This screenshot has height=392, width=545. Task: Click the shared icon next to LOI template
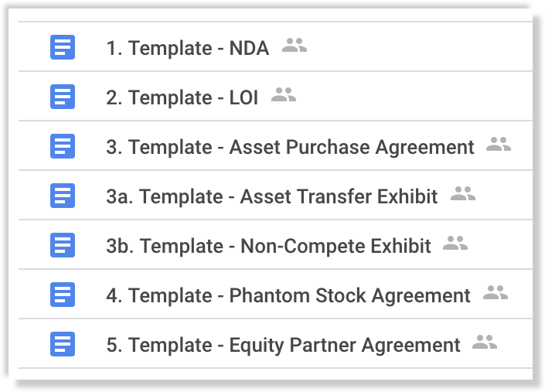[x=284, y=95]
